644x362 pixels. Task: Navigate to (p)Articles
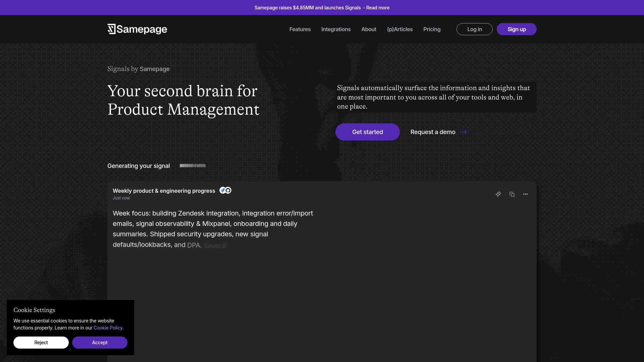click(x=400, y=29)
